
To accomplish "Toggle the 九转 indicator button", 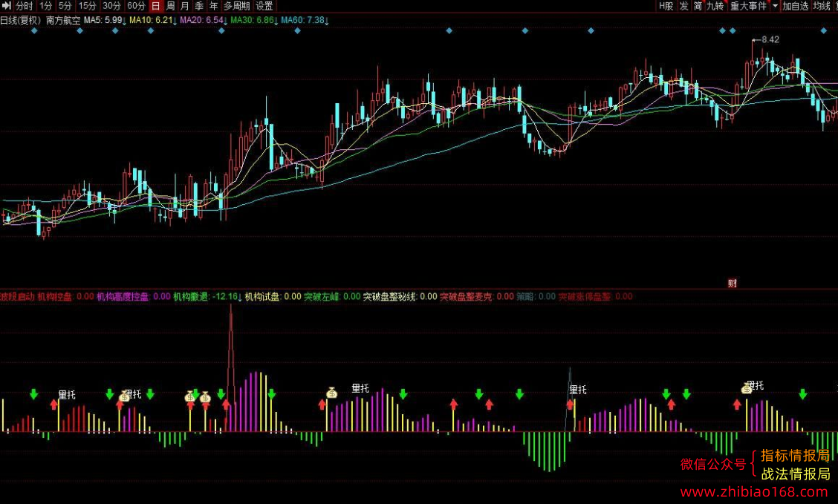I will point(715,6).
